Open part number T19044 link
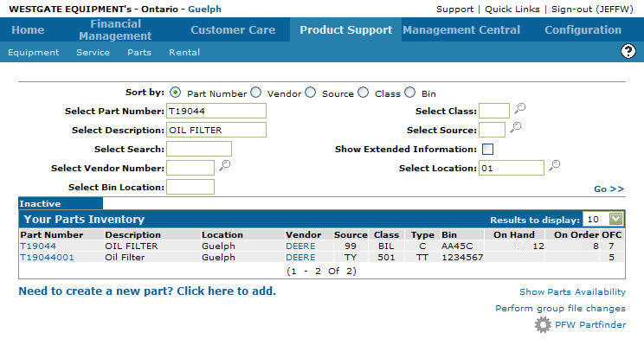This screenshot has width=644, height=339. coord(38,246)
